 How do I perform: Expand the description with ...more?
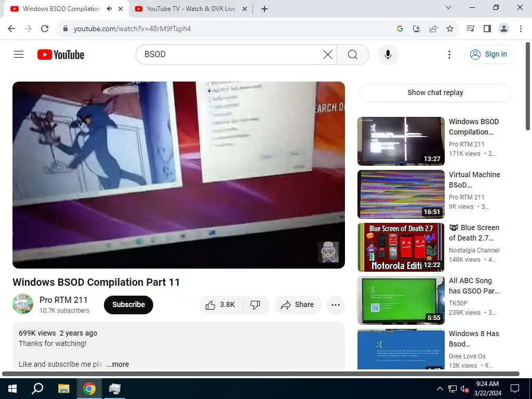click(117, 364)
